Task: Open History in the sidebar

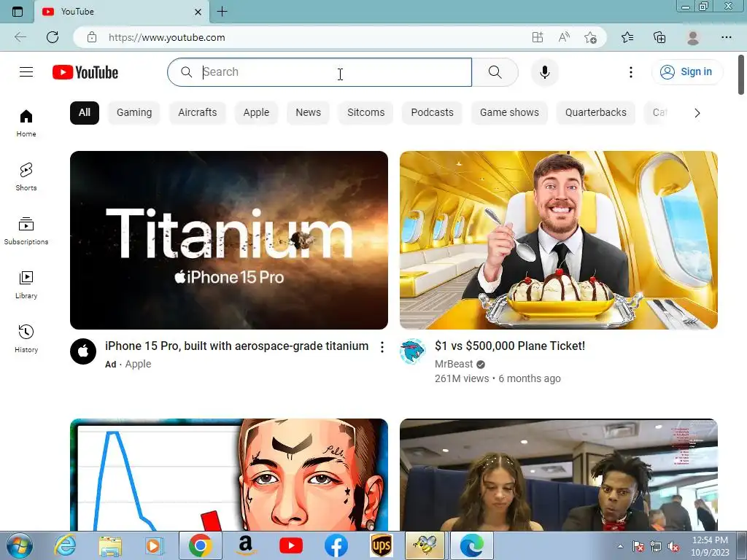Action: click(x=26, y=338)
